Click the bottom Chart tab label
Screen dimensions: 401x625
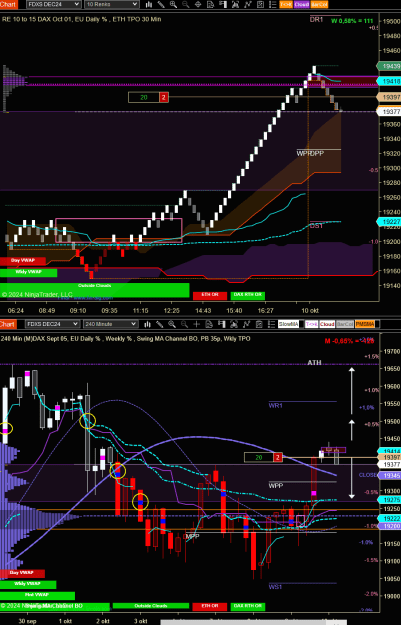click(x=8, y=324)
